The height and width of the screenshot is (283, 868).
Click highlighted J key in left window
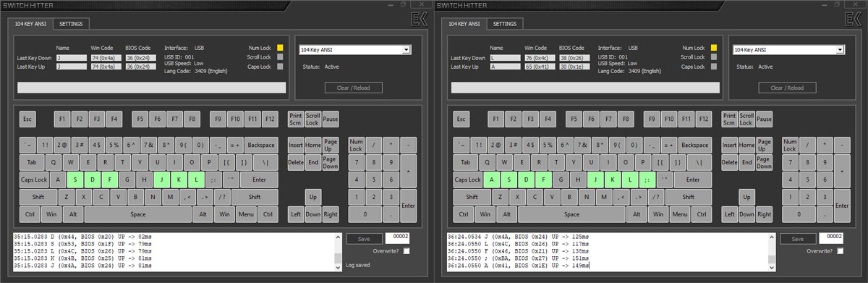[162, 179]
